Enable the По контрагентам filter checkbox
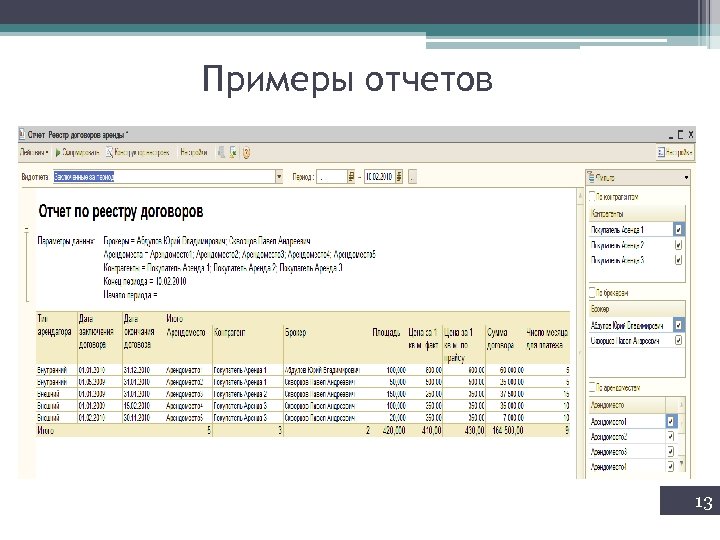Screen dimensions: 720x540 point(592,196)
